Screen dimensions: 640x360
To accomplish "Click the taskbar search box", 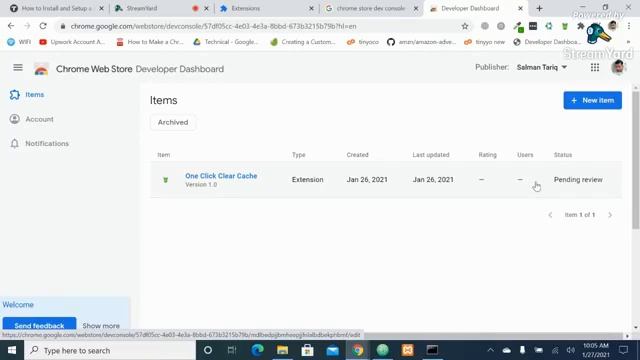I will (x=110, y=350).
